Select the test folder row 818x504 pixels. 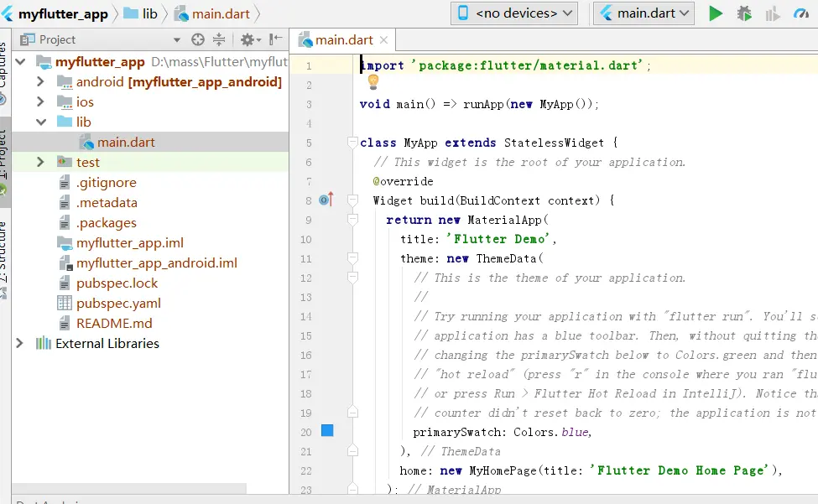(149, 162)
